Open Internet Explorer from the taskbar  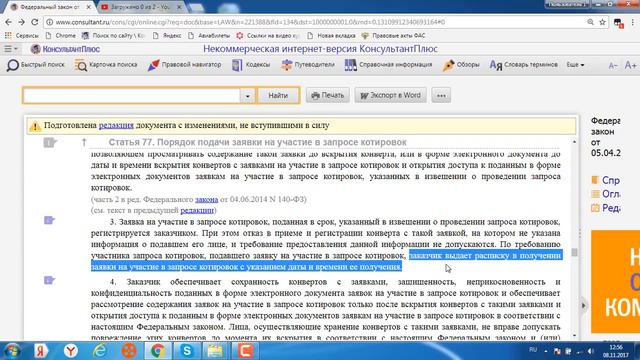click(100, 351)
